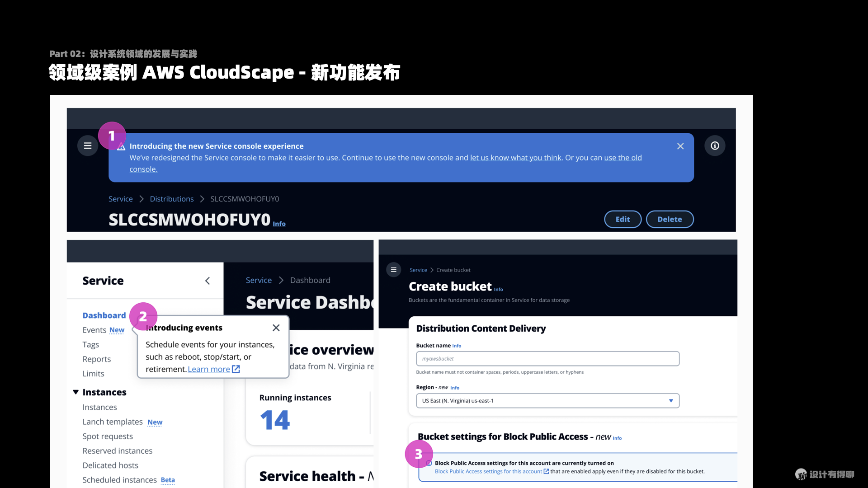Viewport: 868px width, 488px height.
Task: Click the Edit button for SLCCSMWOHOFUY0
Action: pyautogui.click(x=623, y=219)
